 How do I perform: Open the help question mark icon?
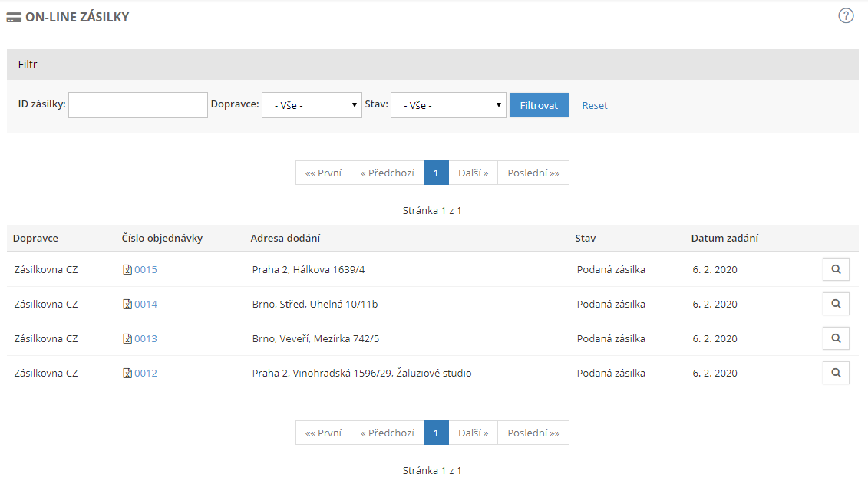[846, 16]
